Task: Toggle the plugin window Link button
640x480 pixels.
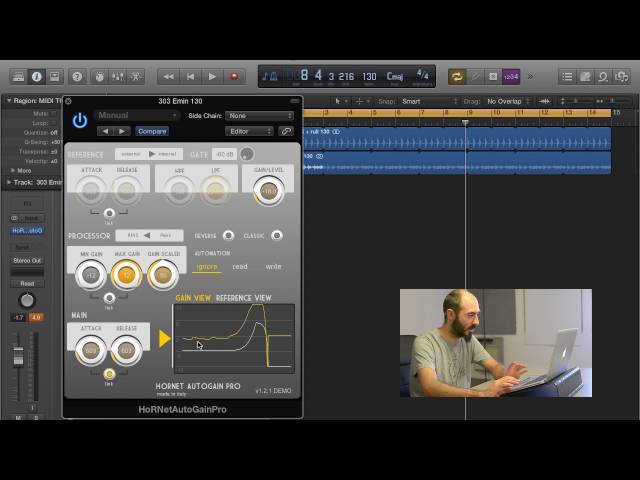Action: 286,131
